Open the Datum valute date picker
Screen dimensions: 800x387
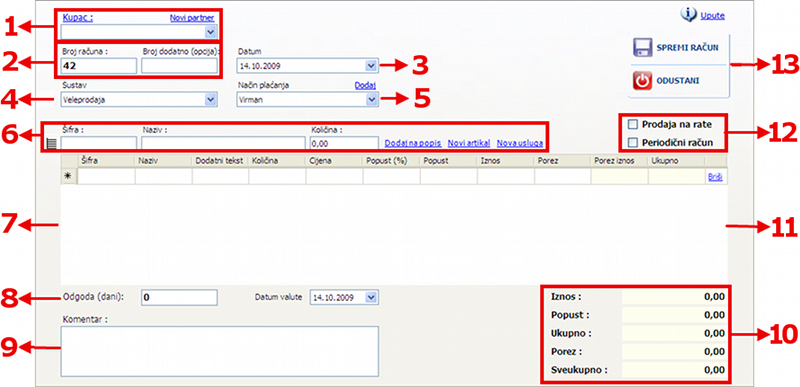point(371,297)
